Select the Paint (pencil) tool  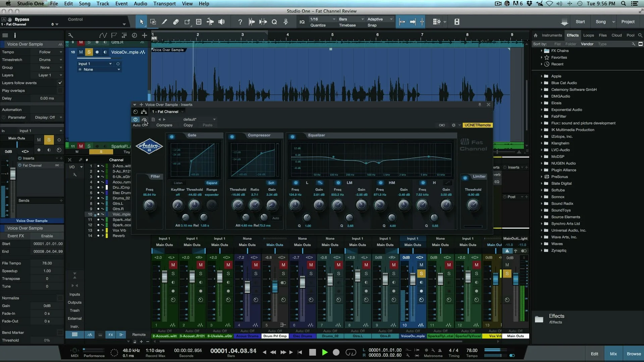[x=164, y=22]
